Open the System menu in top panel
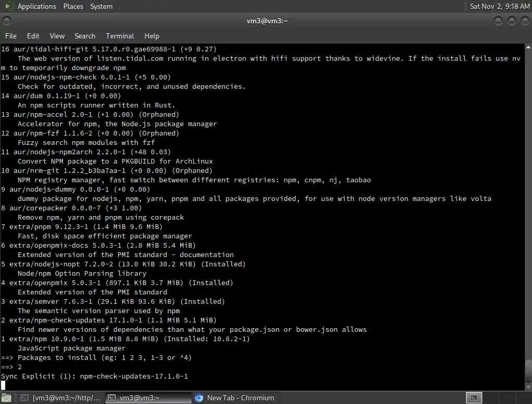Viewport: 532px width, 404px height. [101, 6]
